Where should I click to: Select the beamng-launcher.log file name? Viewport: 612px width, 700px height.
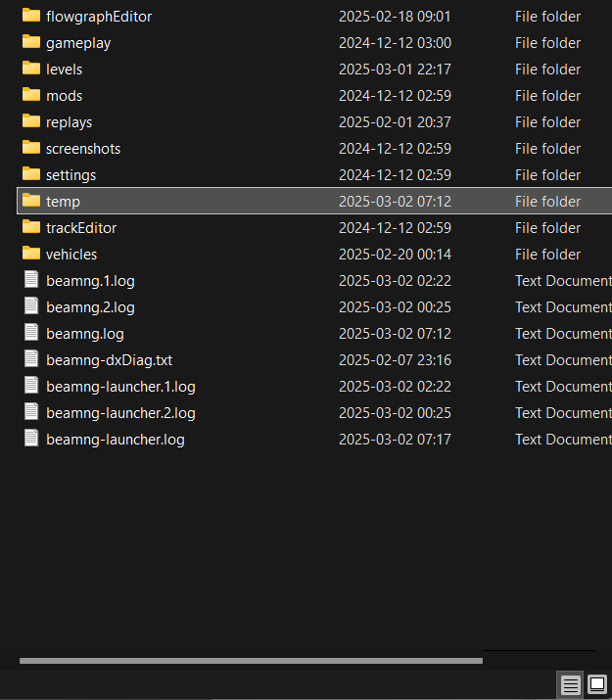[x=116, y=439]
